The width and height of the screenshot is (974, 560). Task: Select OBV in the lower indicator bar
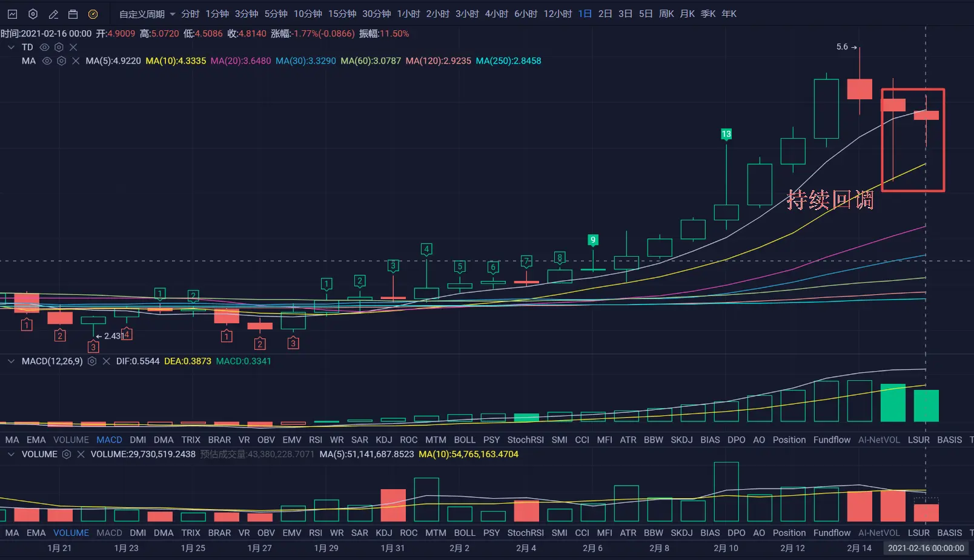click(266, 533)
